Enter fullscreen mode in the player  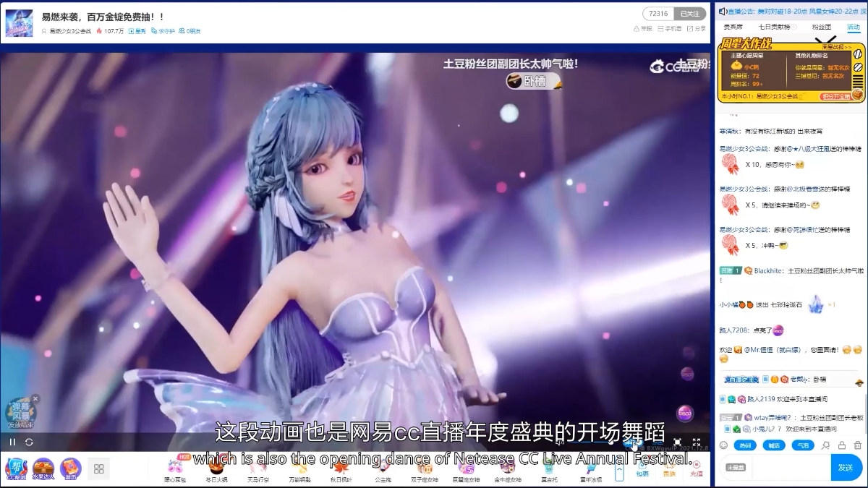coord(697,442)
